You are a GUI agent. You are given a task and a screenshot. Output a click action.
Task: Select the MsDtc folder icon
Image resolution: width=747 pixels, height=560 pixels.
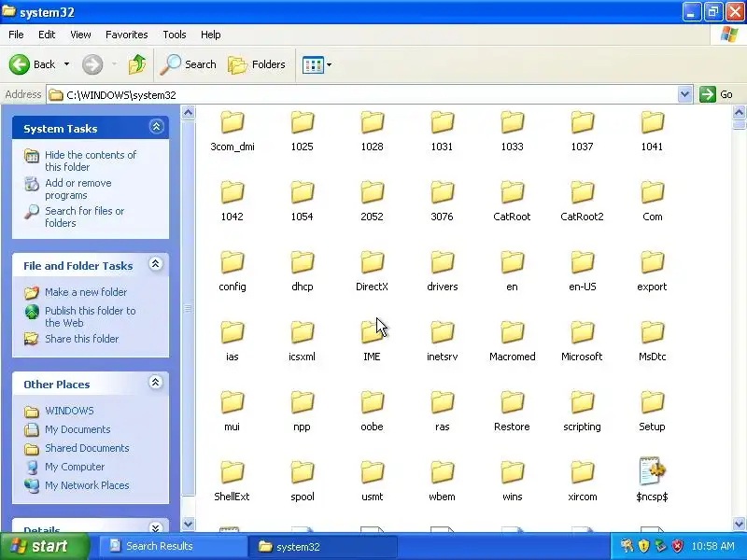coord(652,333)
